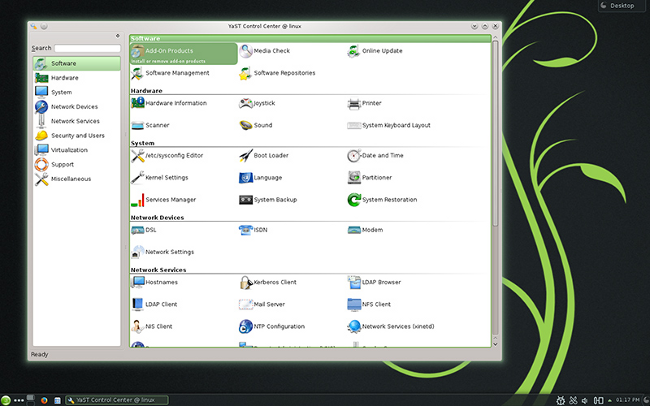Select Miscellaneous category in sidebar
This screenshot has width=650, height=406.
[77, 179]
